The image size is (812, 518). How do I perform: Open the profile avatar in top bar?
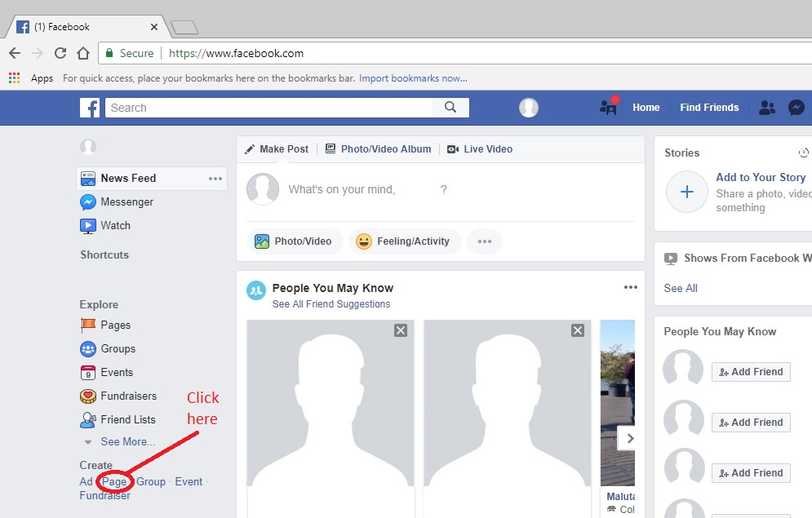(529, 108)
